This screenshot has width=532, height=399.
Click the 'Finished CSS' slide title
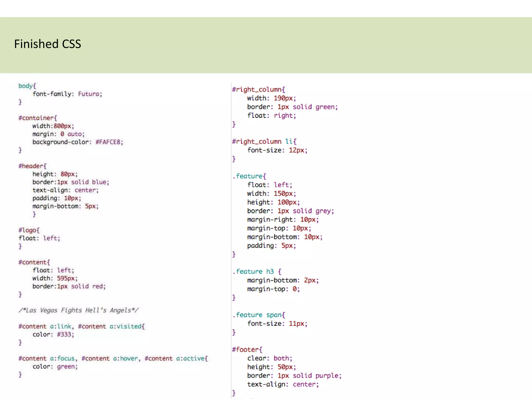pyautogui.click(x=48, y=44)
